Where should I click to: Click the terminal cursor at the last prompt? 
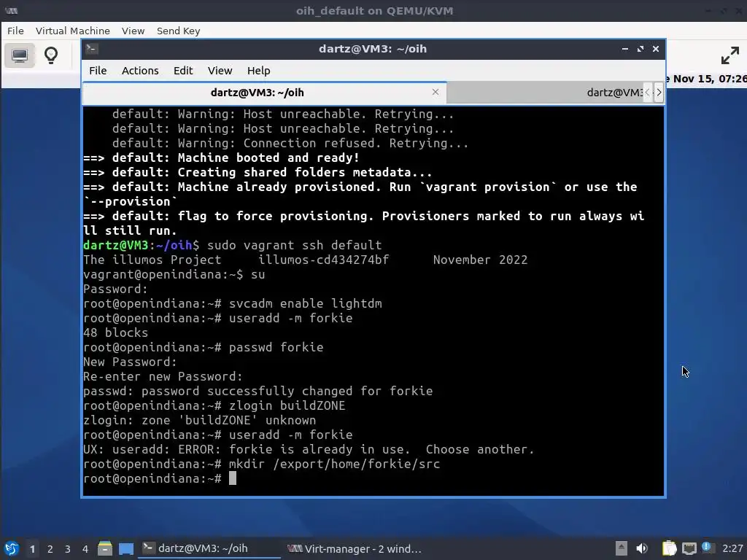(233, 478)
